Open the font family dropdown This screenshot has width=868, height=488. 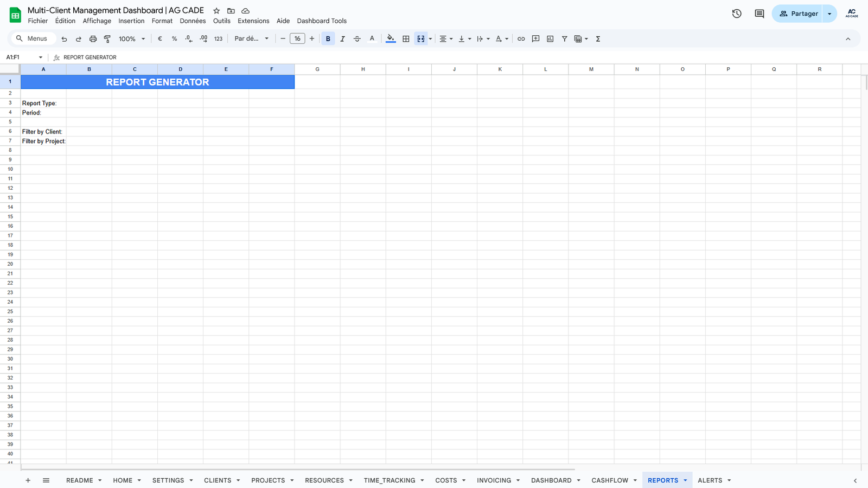click(x=251, y=39)
